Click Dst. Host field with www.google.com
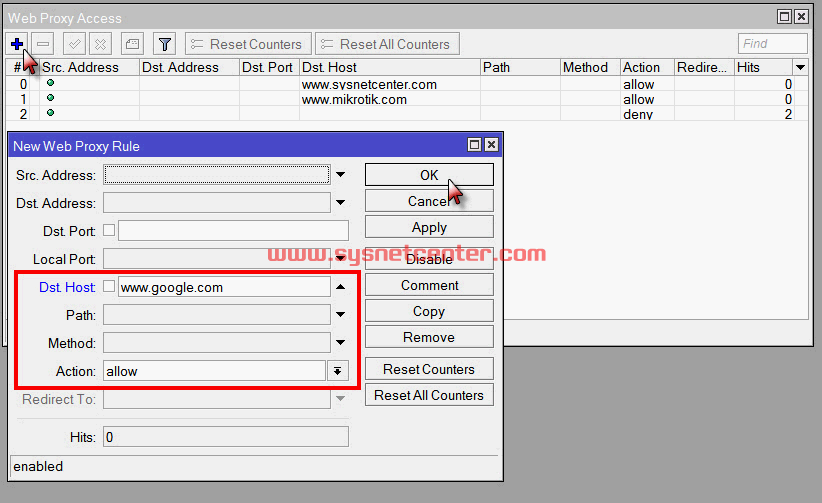This screenshot has height=503, width=822. point(224,287)
